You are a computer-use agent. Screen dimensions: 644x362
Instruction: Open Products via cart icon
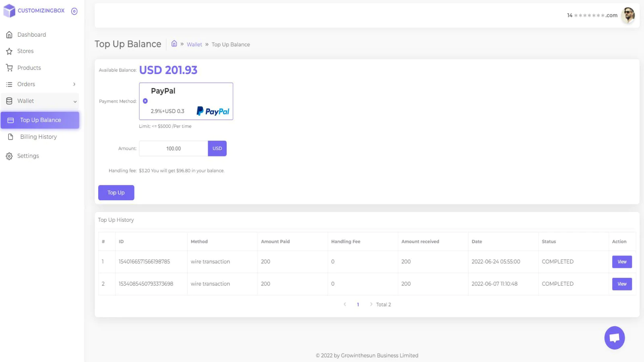[x=9, y=68]
